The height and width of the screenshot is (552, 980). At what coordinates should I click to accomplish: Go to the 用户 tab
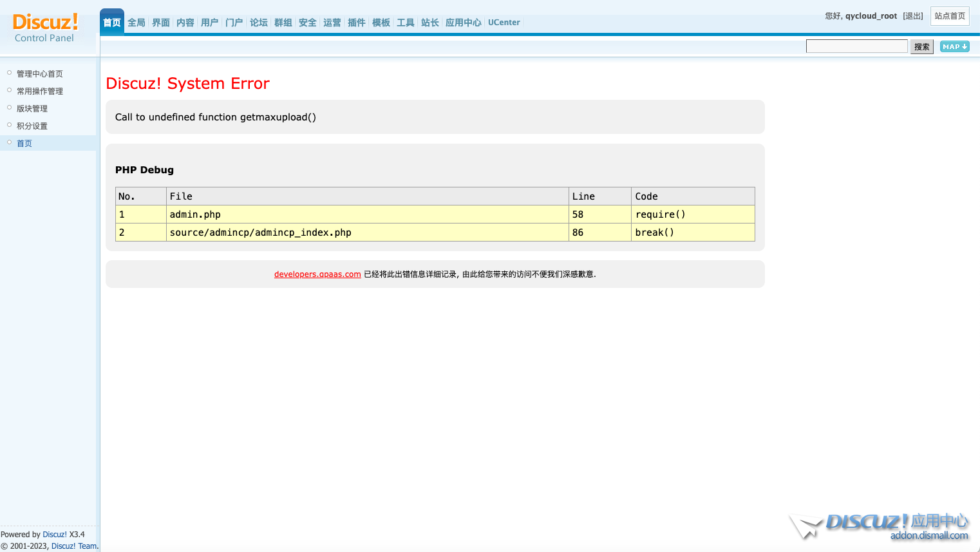tap(210, 23)
